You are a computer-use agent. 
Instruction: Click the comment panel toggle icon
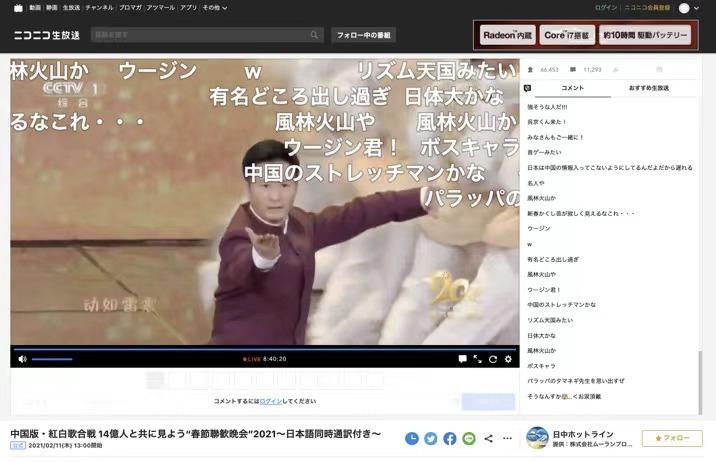pyautogui.click(x=527, y=88)
